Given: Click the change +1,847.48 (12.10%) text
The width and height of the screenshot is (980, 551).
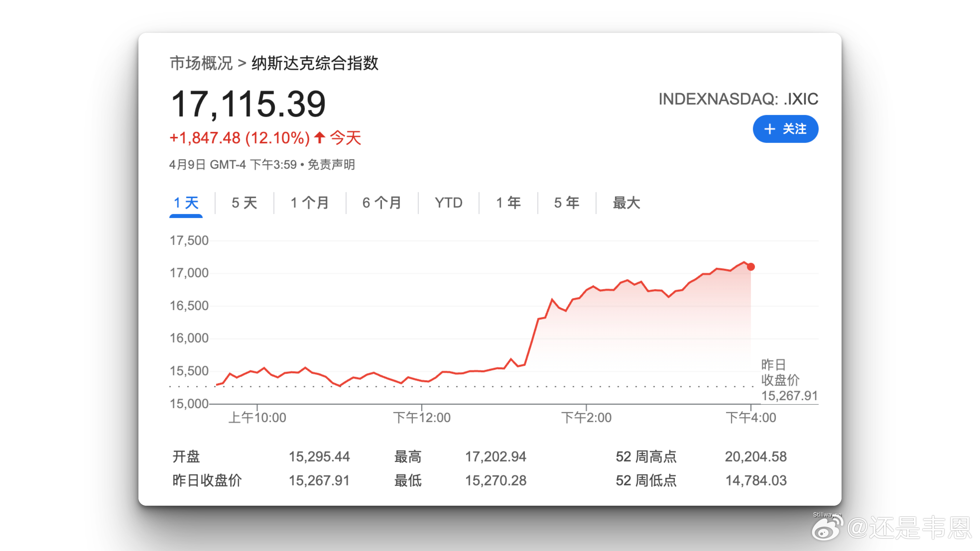Looking at the screenshot, I should (x=240, y=138).
